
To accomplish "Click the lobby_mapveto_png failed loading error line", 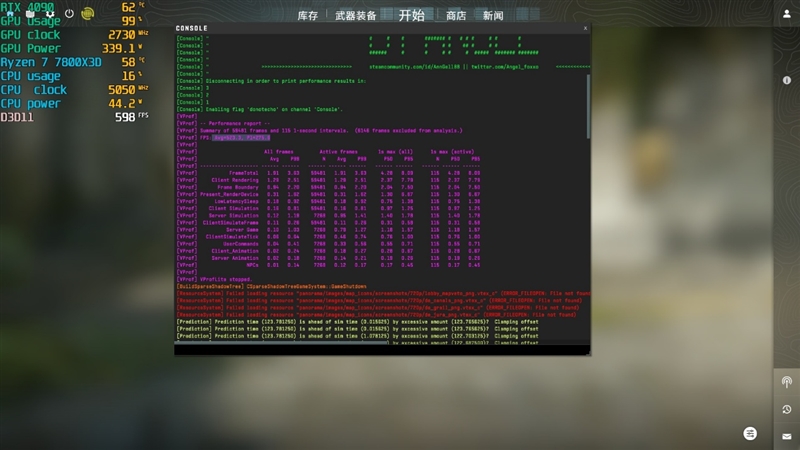I will 383,294.
